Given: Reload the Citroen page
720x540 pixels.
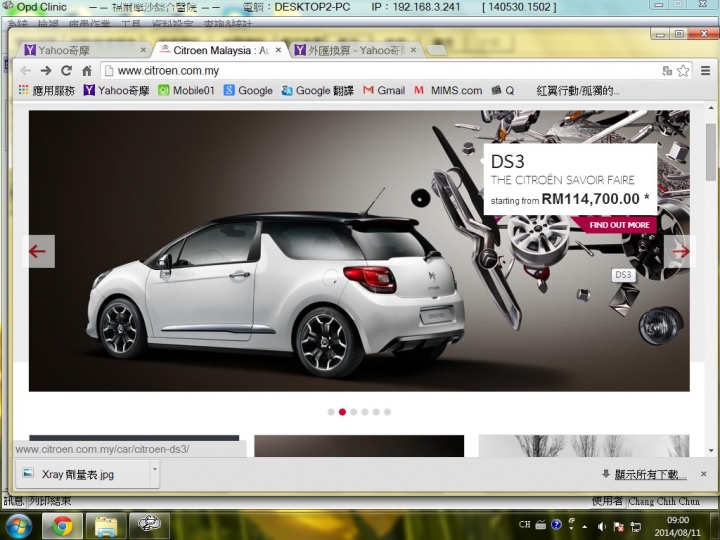Looking at the screenshot, I should pyautogui.click(x=67, y=71).
